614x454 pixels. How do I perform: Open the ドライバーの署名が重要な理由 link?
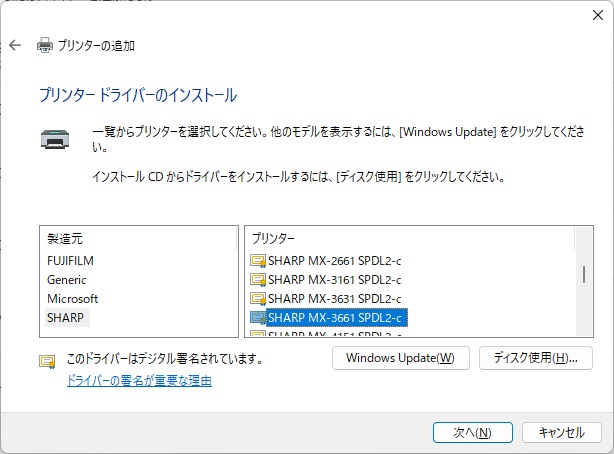pyautogui.click(x=139, y=381)
